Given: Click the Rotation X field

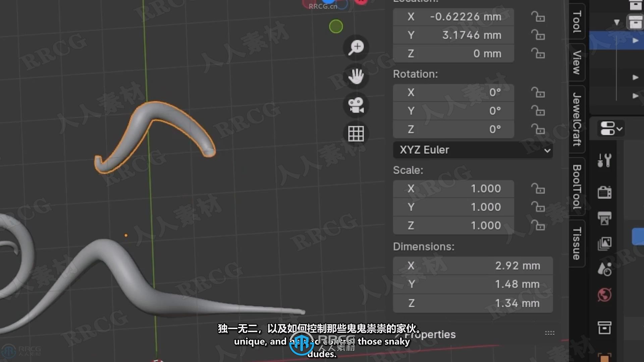Looking at the screenshot, I should (453, 92).
